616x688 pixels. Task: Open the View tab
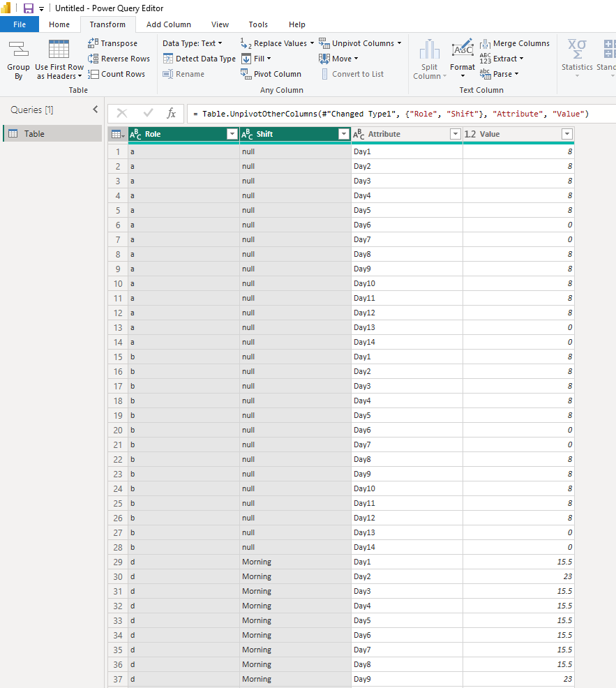click(x=220, y=24)
